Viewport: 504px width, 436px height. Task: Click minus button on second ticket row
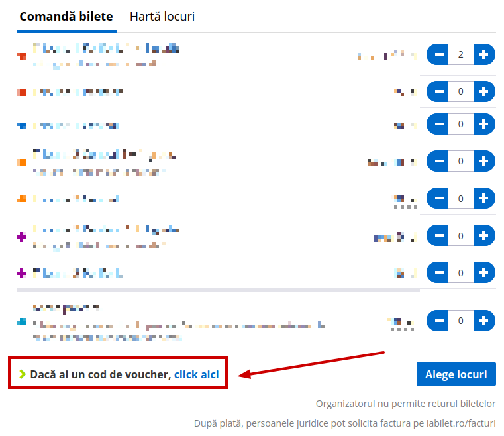pyautogui.click(x=438, y=91)
